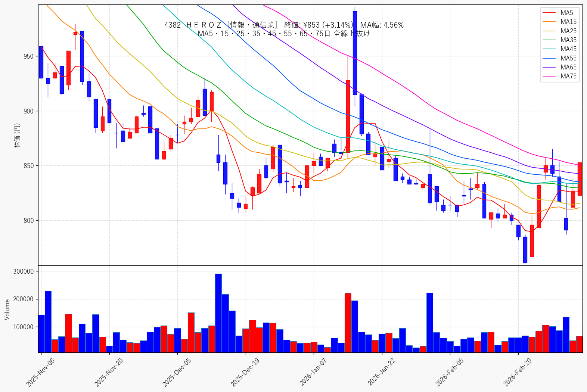Image resolution: width=587 pixels, height=392 pixels.
Task: Click the 2026-Jan-22 date label
Action: (382, 372)
